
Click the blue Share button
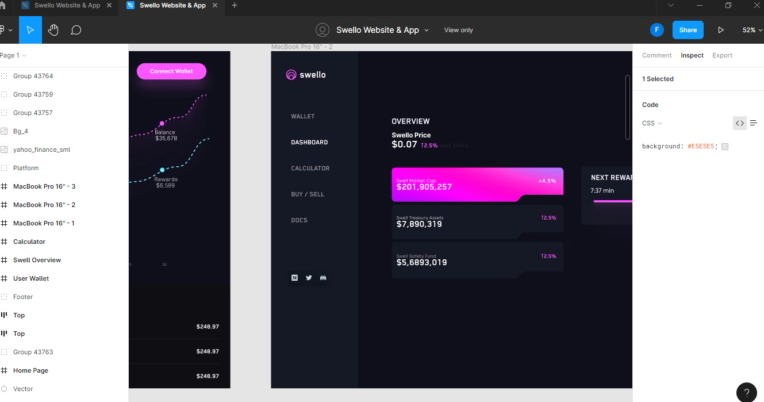point(688,30)
